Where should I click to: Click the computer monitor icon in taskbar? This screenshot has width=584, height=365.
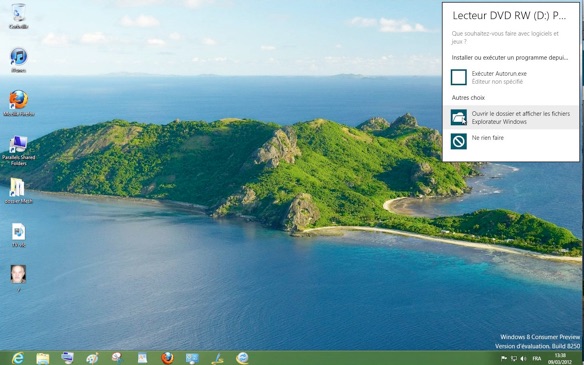click(x=67, y=358)
